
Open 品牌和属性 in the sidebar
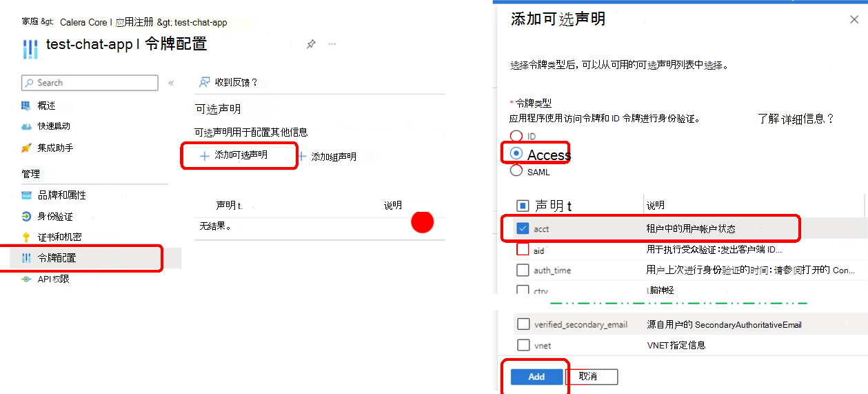62,195
